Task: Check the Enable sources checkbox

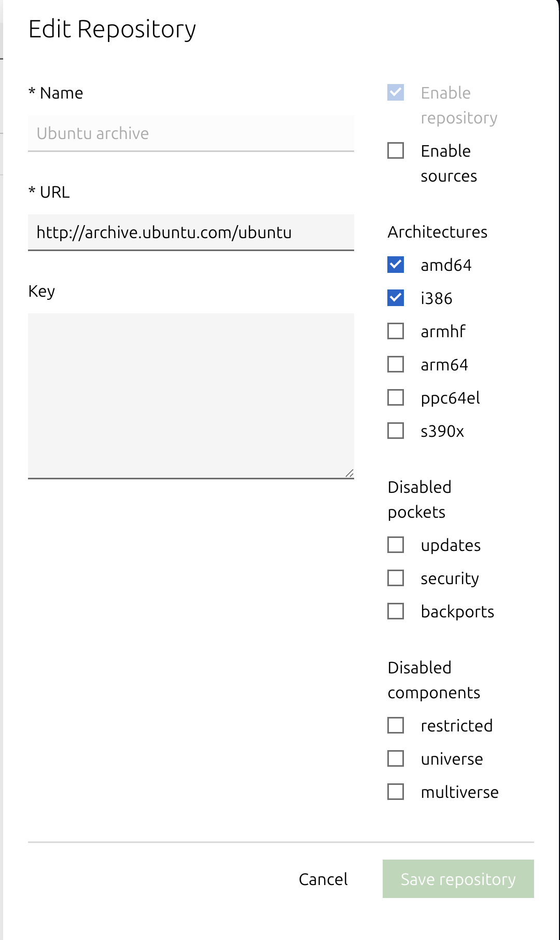Action: pyautogui.click(x=396, y=151)
